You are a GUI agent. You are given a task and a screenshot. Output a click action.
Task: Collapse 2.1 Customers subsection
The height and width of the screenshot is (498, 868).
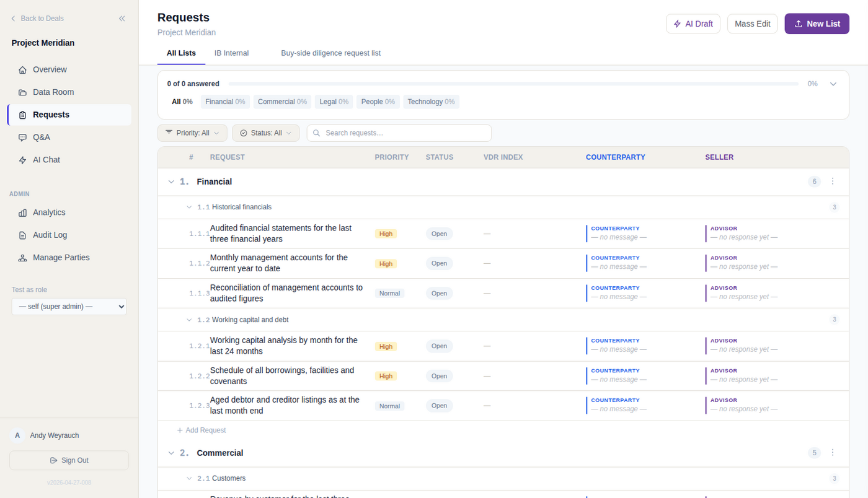(x=189, y=479)
